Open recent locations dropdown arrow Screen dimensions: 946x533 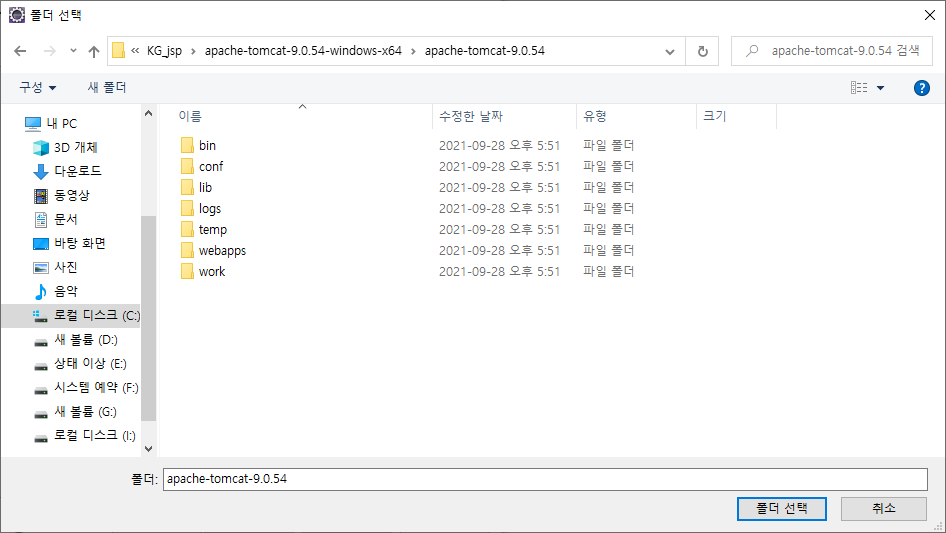(73, 51)
